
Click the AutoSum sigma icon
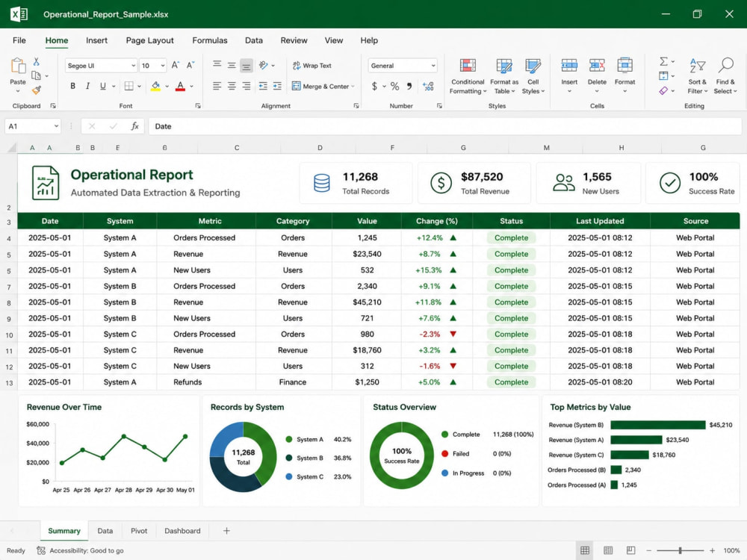(663, 61)
